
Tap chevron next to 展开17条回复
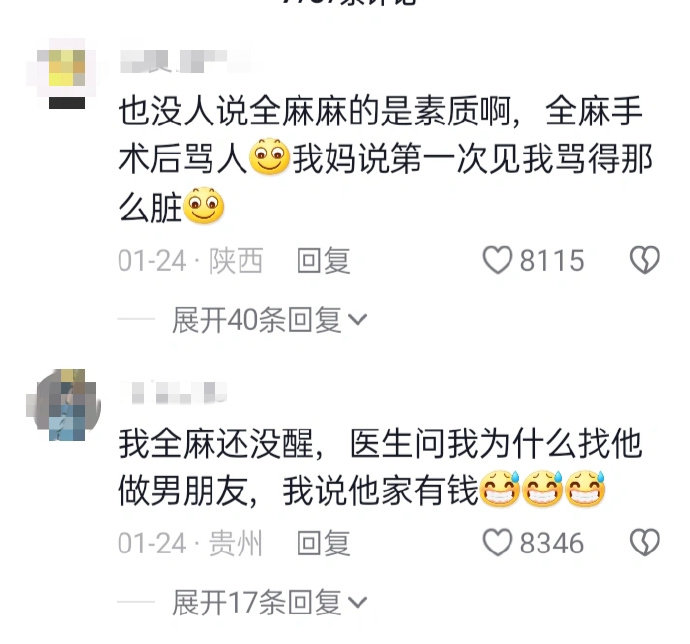click(x=357, y=603)
